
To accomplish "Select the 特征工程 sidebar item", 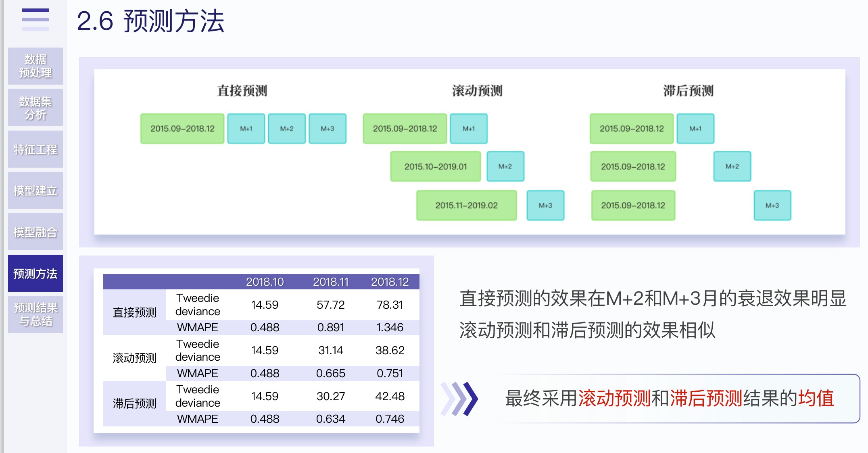I will click(35, 150).
